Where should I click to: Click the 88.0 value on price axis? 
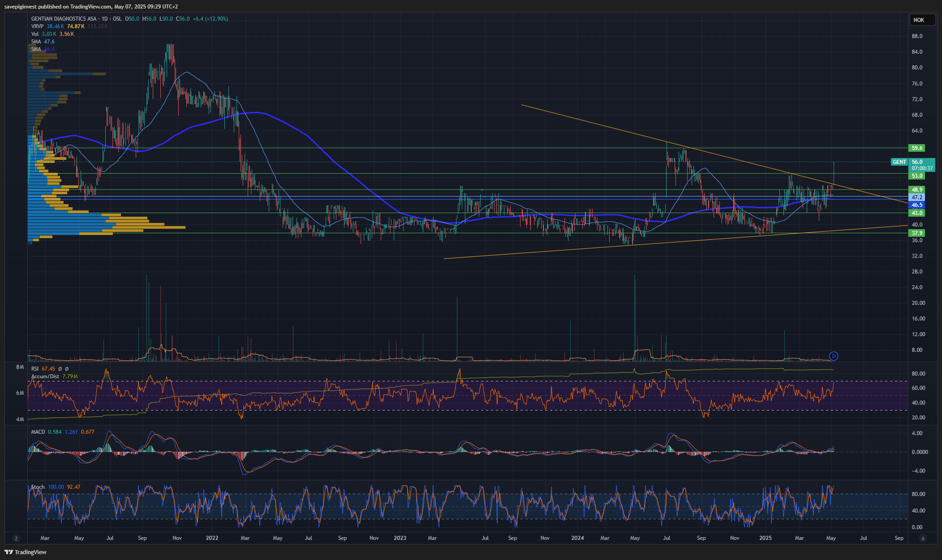pos(917,36)
